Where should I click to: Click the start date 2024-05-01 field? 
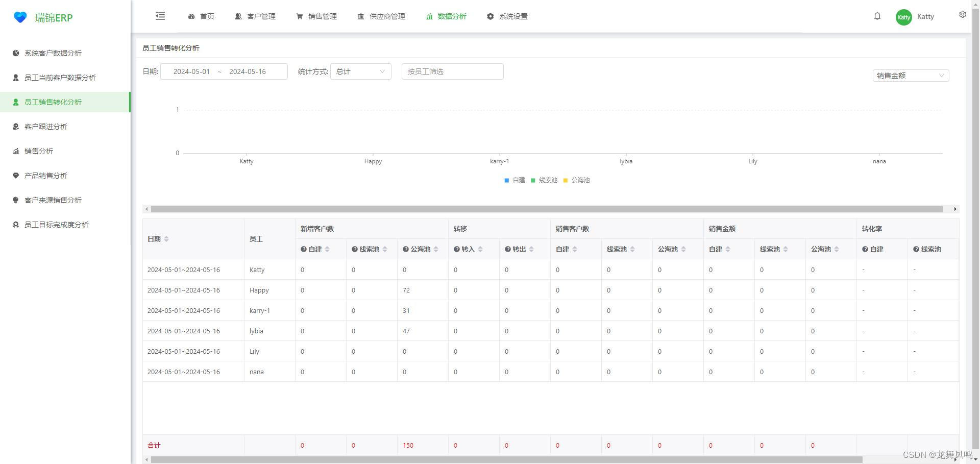(x=191, y=71)
